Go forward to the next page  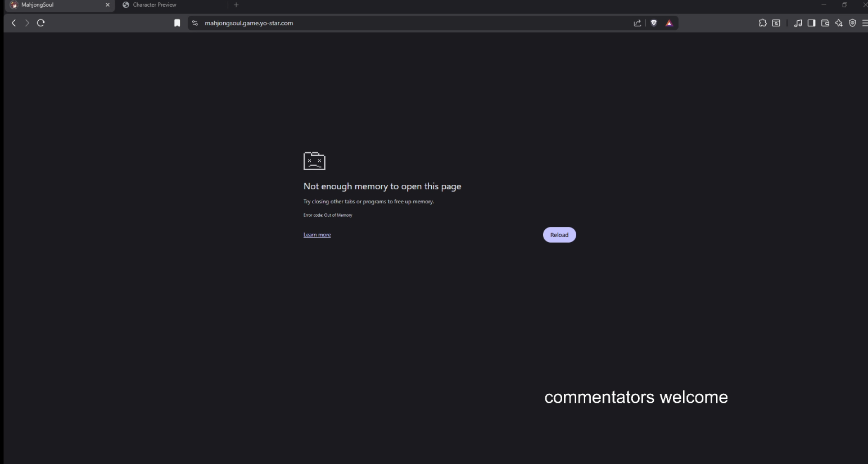tap(26, 23)
